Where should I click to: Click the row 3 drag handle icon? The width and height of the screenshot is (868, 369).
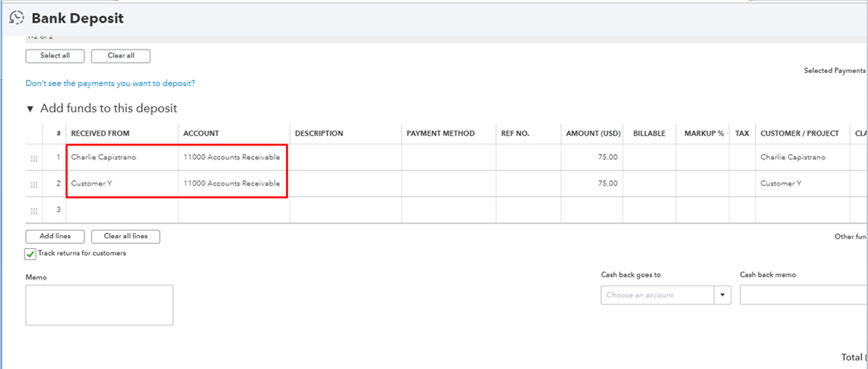tap(34, 211)
